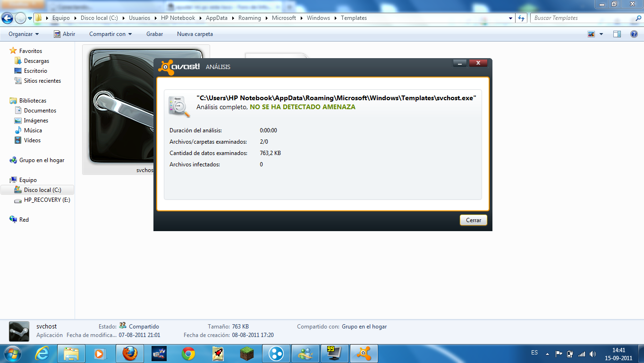
Task: Open Vídeos library in the navigation pane
Action: [x=32, y=140]
